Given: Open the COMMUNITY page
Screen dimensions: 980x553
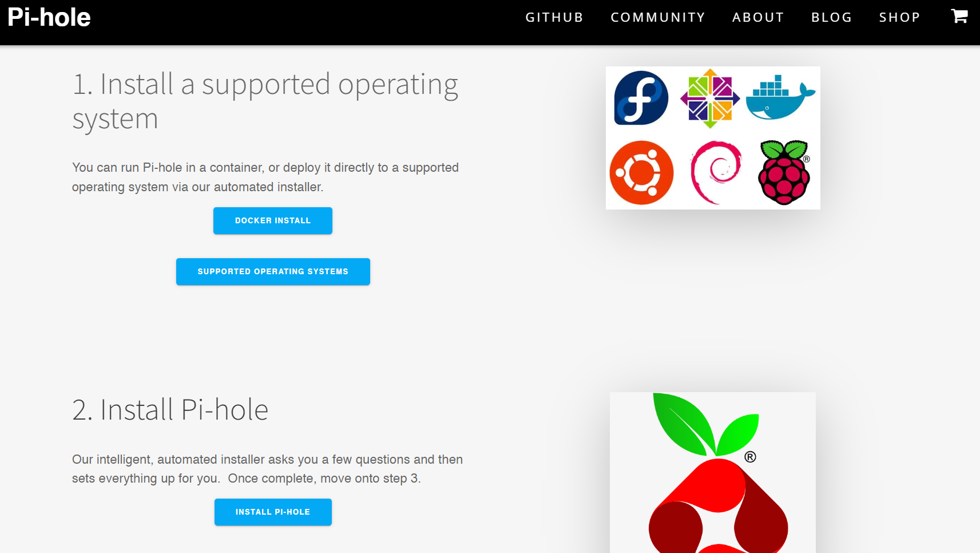Looking at the screenshot, I should [x=658, y=17].
